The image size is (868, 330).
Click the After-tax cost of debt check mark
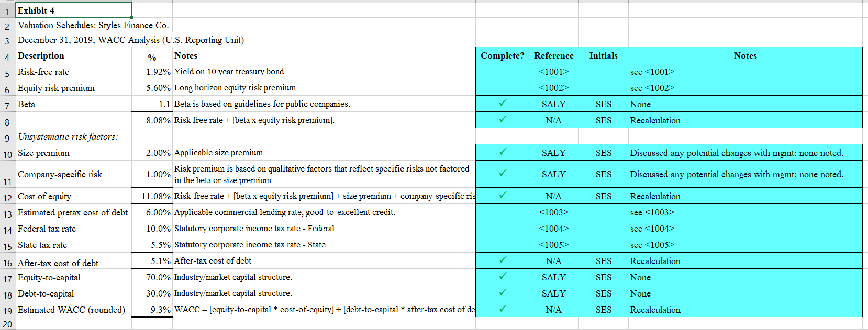click(503, 260)
